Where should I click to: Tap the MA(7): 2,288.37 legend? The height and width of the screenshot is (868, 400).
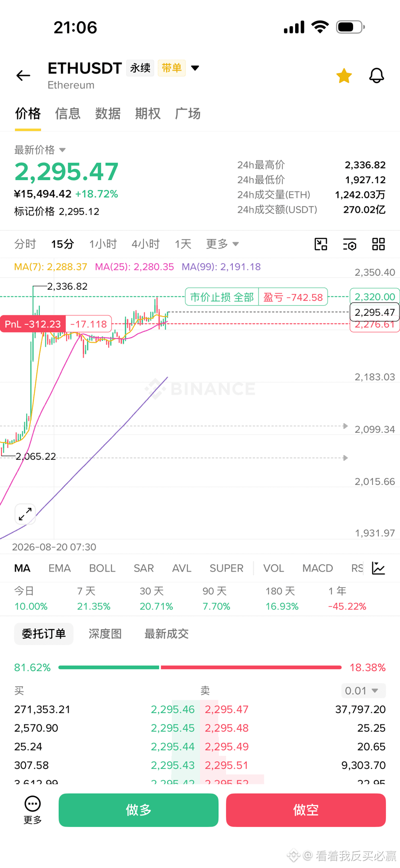click(51, 267)
